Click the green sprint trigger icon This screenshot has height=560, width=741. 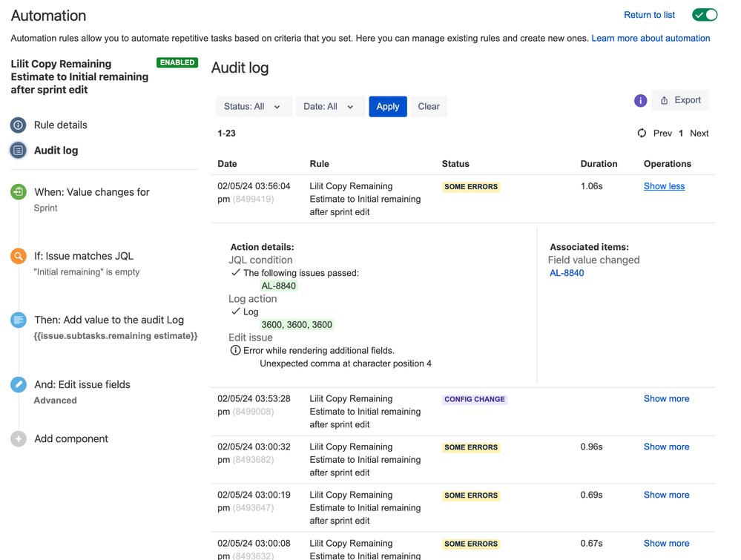19,192
